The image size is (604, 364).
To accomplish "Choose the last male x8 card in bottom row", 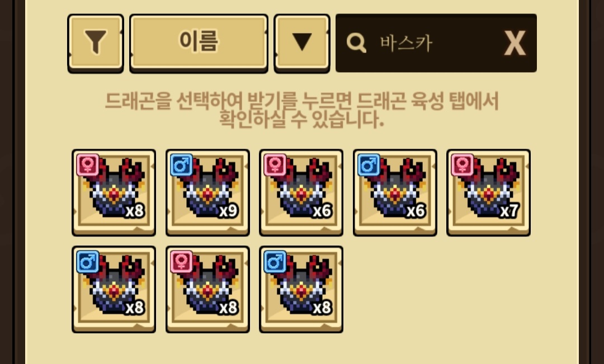I will pyautogui.click(x=301, y=289).
